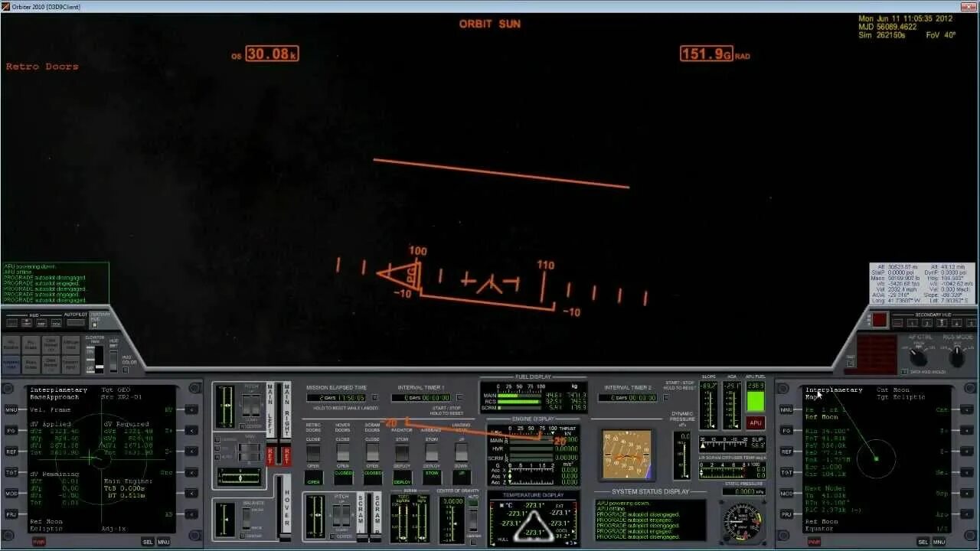The width and height of the screenshot is (980, 551).
Task: Click SEL below the left MFD
Action: coord(148,542)
